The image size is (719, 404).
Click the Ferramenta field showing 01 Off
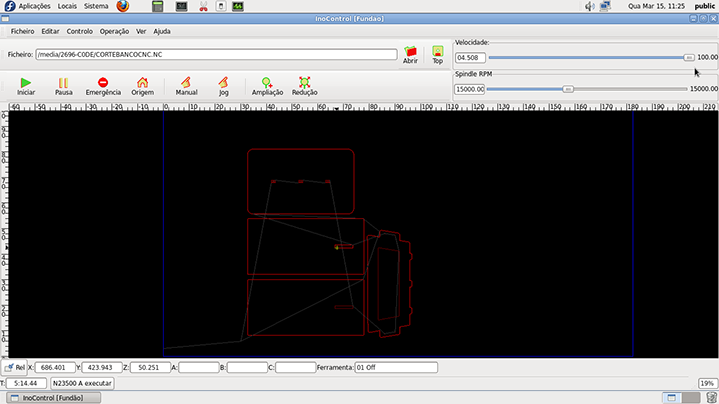(396, 367)
